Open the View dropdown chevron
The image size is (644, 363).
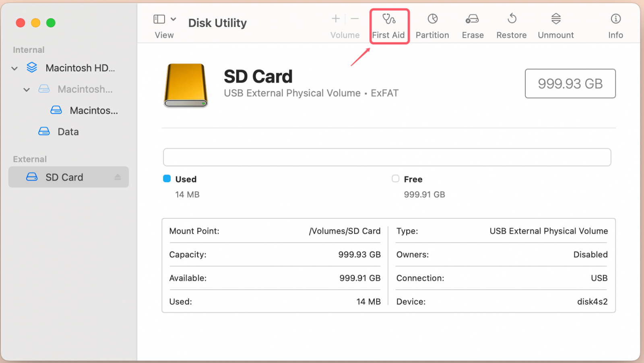173,19
